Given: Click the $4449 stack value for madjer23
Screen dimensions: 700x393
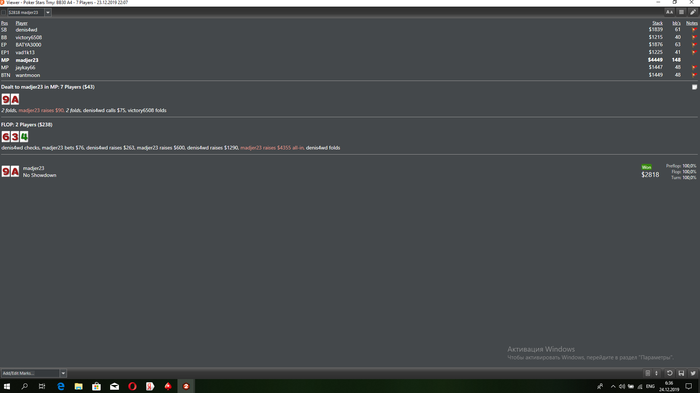Looking at the screenshot, I should tap(655, 60).
